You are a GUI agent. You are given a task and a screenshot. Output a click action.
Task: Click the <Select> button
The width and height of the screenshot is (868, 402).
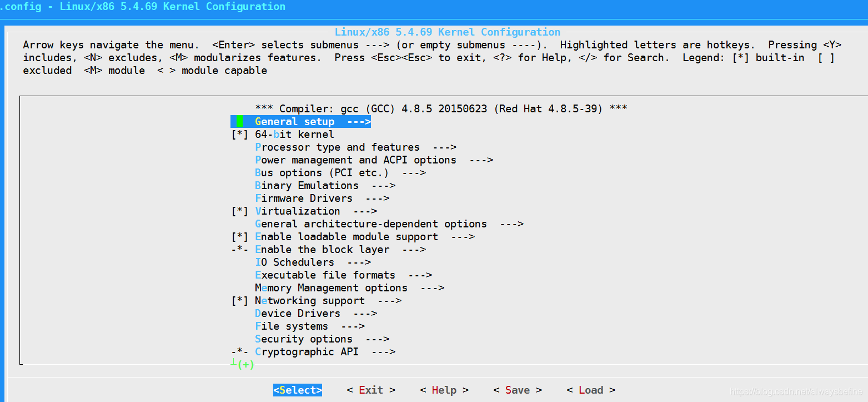coord(298,390)
